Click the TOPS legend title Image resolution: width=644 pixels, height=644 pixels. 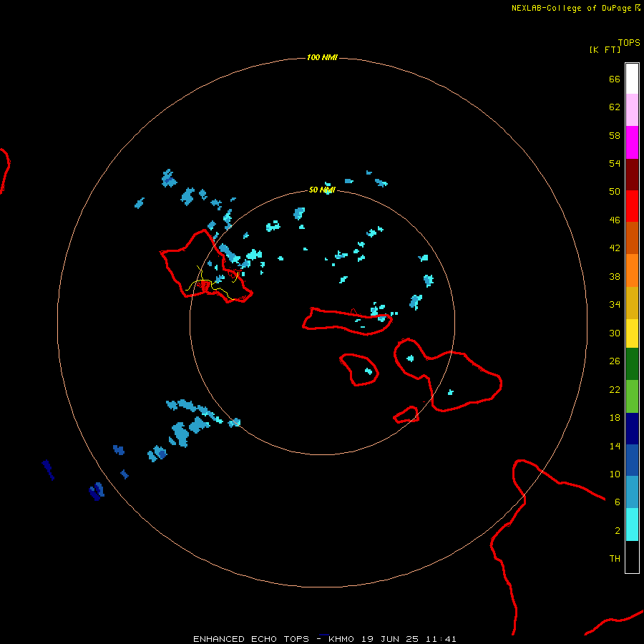tap(629, 42)
